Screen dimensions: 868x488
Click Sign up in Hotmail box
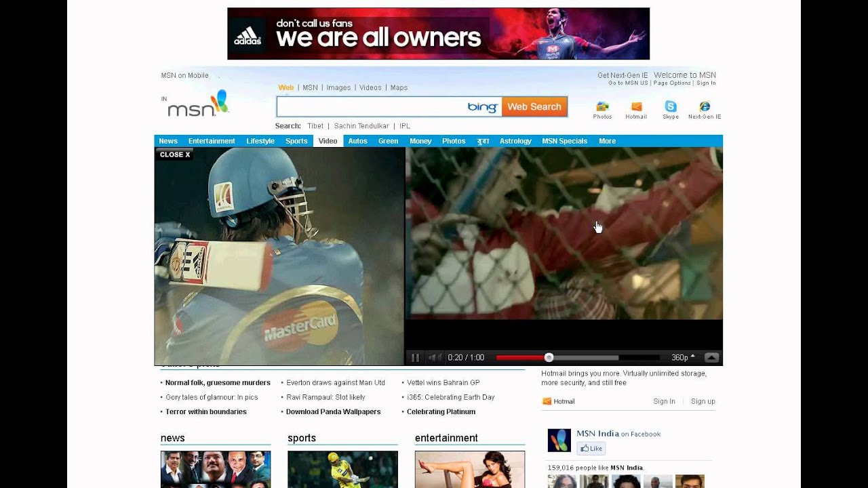tap(703, 401)
